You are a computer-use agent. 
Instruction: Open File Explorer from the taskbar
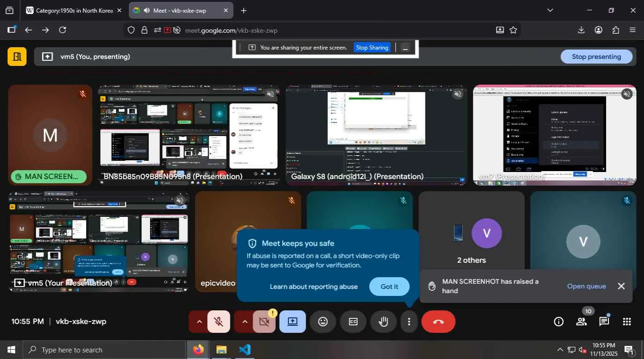click(221, 350)
